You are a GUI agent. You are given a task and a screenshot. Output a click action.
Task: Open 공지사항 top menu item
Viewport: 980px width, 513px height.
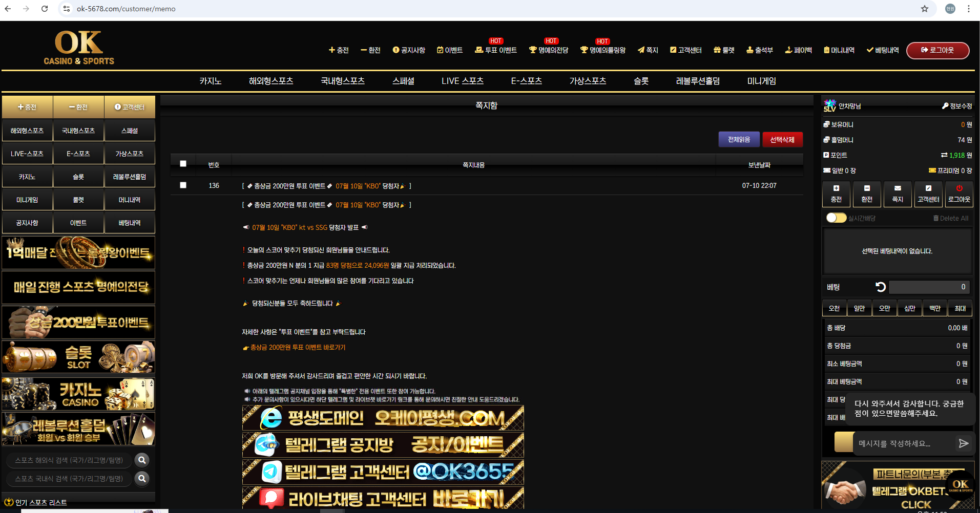tap(409, 50)
